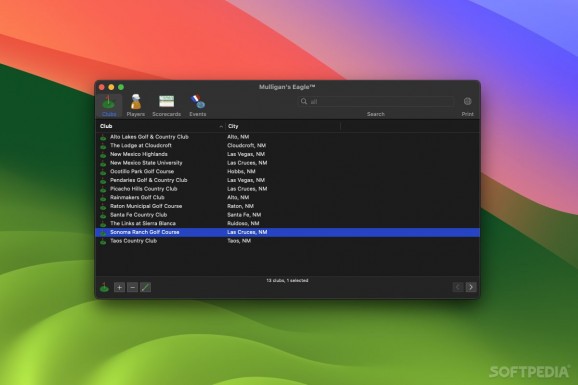The width and height of the screenshot is (578, 385).
Task: Minimize the Mulligan's Eagle window
Action: 111,87
